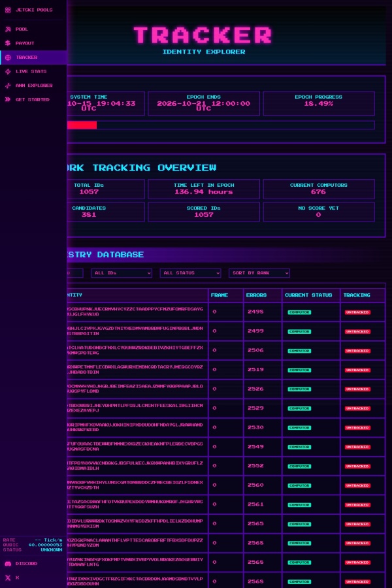Click the Epoch Ends date card
The width and height of the screenshot is (392, 588).
(x=204, y=103)
